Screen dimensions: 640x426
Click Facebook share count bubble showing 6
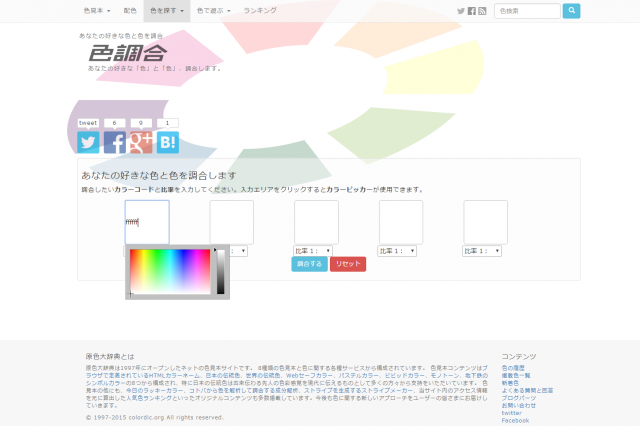(x=115, y=123)
